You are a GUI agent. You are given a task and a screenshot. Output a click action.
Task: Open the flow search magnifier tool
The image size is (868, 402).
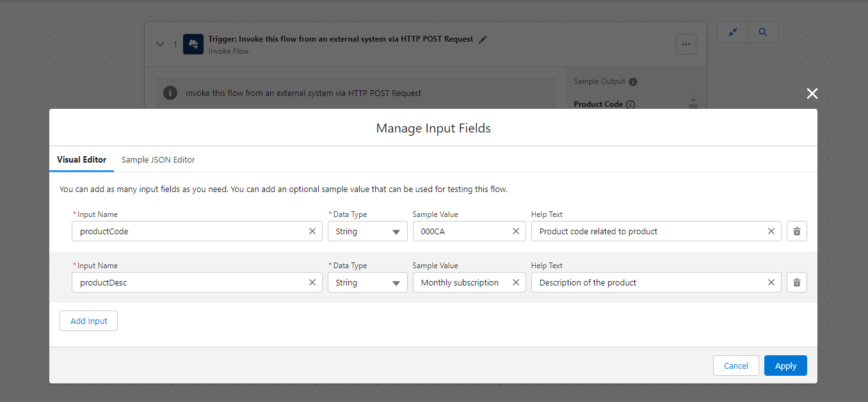(762, 31)
